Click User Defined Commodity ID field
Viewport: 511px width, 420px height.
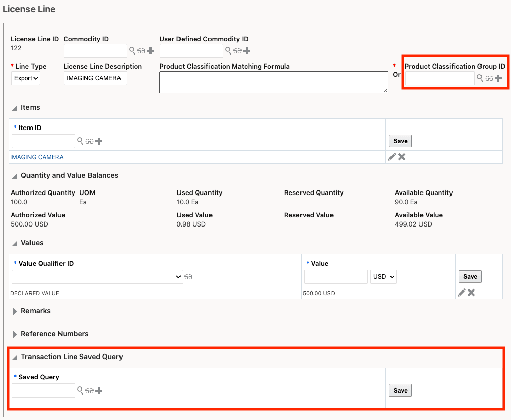pyautogui.click(x=191, y=51)
